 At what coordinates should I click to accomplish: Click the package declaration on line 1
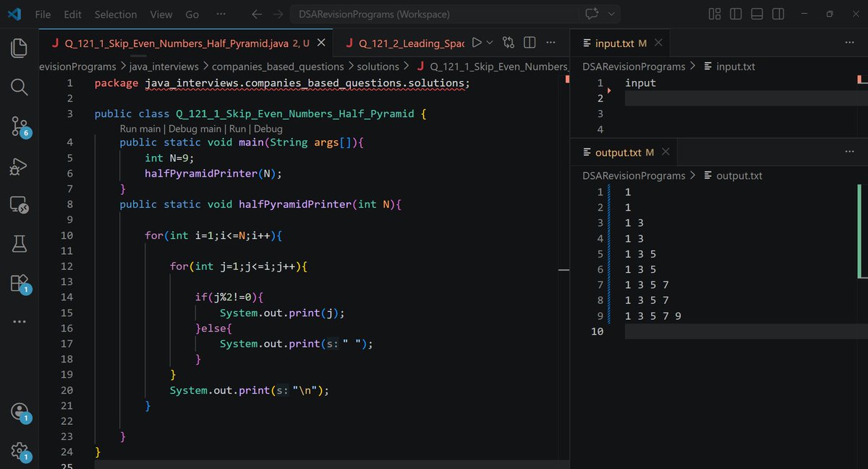[x=282, y=83]
